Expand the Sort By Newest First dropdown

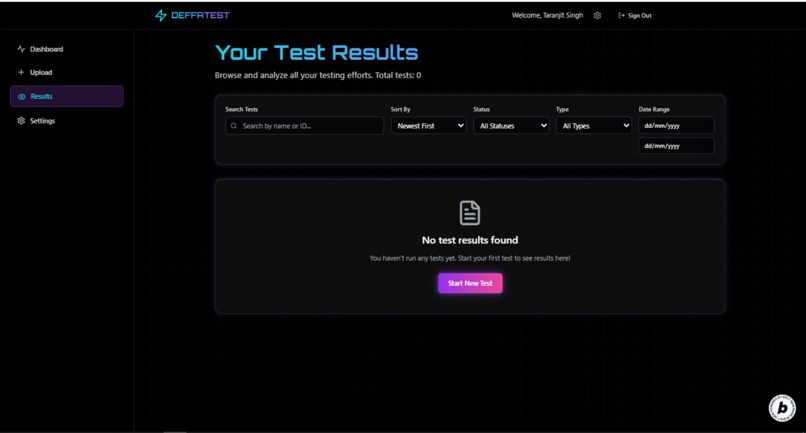[x=429, y=125]
